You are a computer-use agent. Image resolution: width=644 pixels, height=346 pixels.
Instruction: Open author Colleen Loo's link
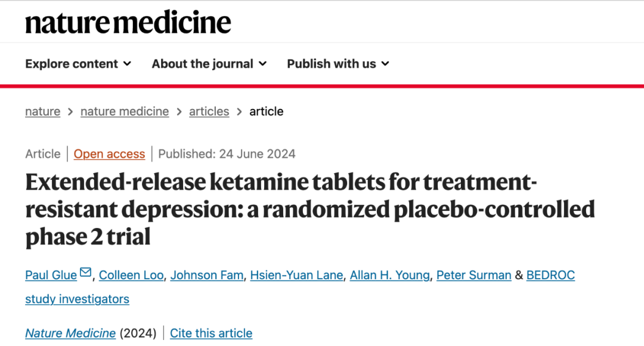pos(131,275)
